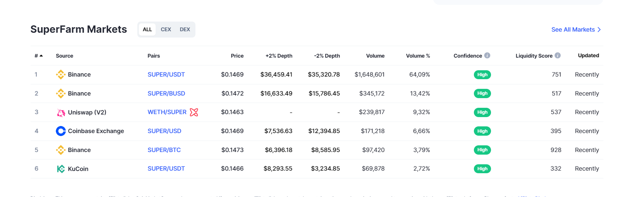Open the Uniswap (V2) source
Image resolution: width=644 pixels, height=197 pixels.
pos(87,113)
